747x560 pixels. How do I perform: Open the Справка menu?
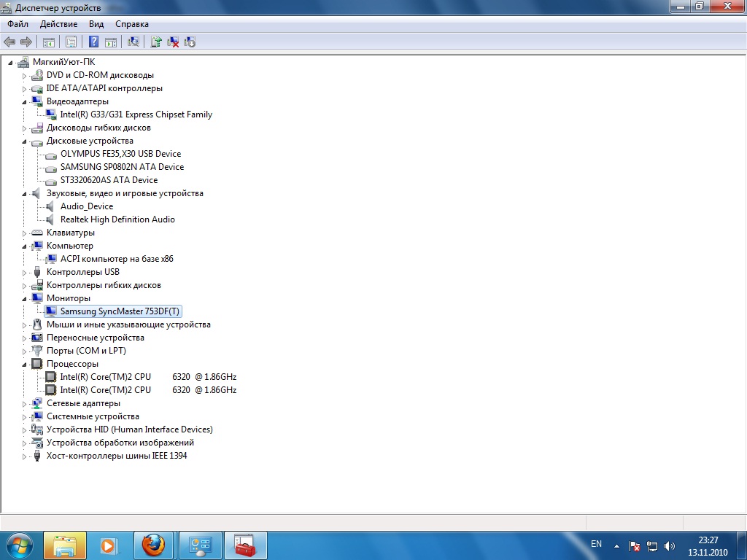click(132, 24)
